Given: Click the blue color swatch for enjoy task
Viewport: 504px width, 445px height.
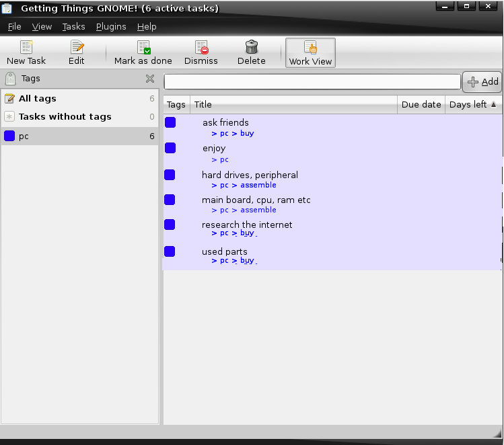Looking at the screenshot, I should pyautogui.click(x=170, y=148).
